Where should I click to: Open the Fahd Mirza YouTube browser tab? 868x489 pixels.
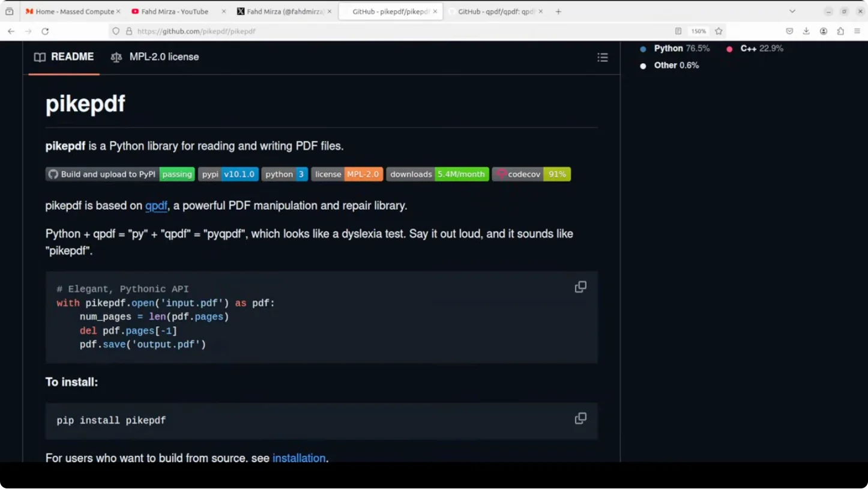(175, 11)
